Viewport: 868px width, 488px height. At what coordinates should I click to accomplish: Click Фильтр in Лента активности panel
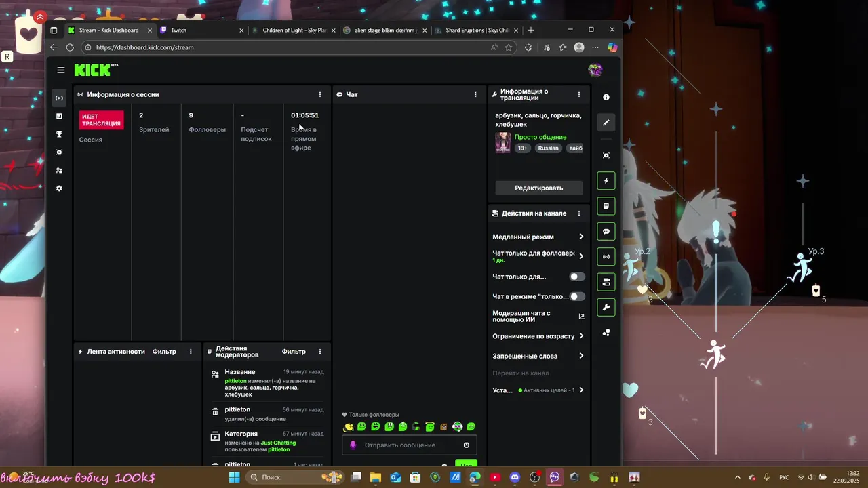(x=164, y=352)
